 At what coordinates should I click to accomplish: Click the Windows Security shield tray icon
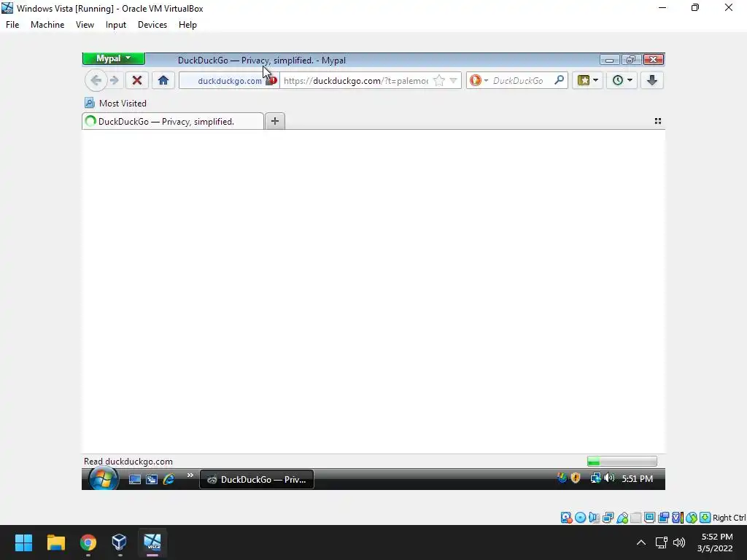(x=576, y=478)
